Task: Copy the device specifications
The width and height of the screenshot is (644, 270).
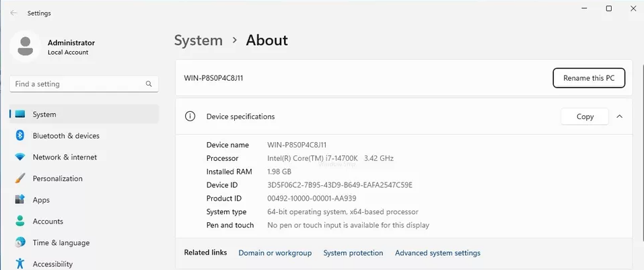Action: coord(585,116)
